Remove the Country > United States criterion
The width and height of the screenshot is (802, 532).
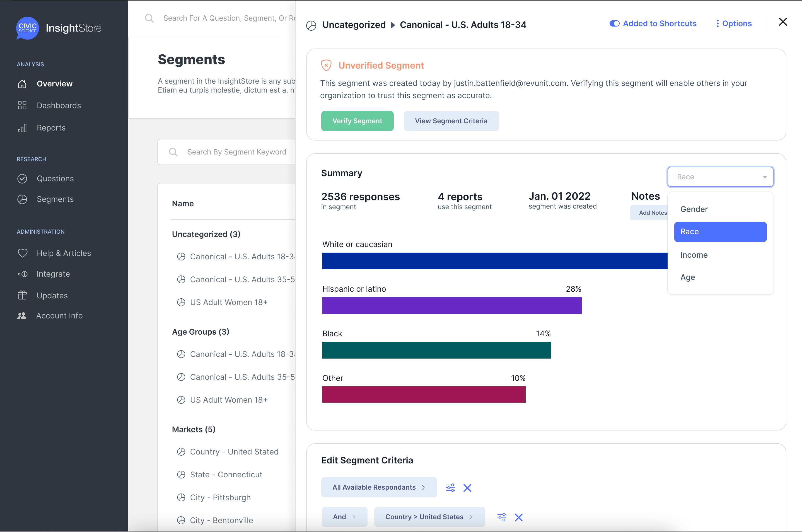[x=518, y=517]
